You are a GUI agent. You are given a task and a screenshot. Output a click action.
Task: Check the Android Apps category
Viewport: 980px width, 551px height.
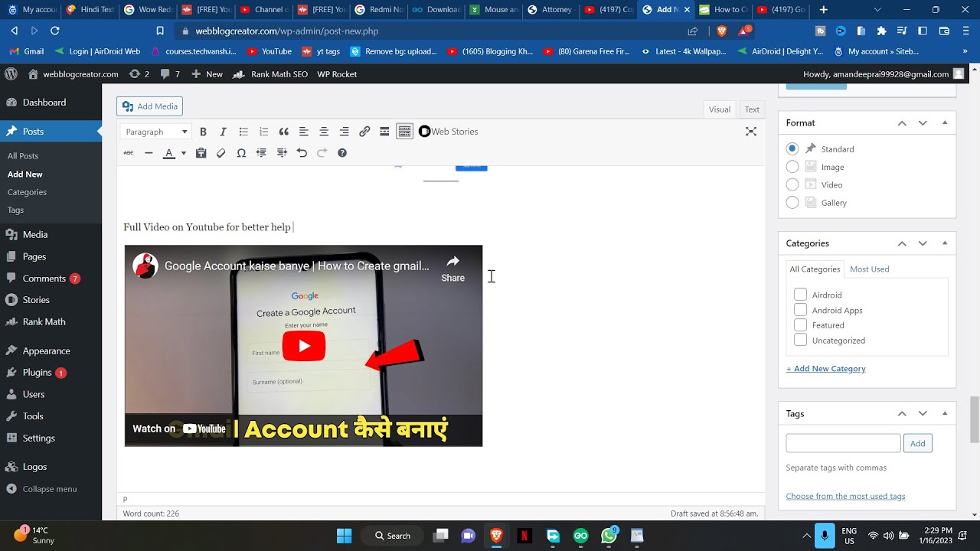click(x=800, y=310)
